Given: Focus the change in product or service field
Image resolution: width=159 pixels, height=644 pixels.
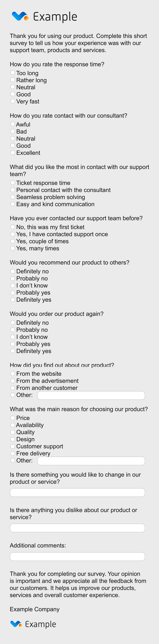Looking at the screenshot, I should (x=77, y=493).
